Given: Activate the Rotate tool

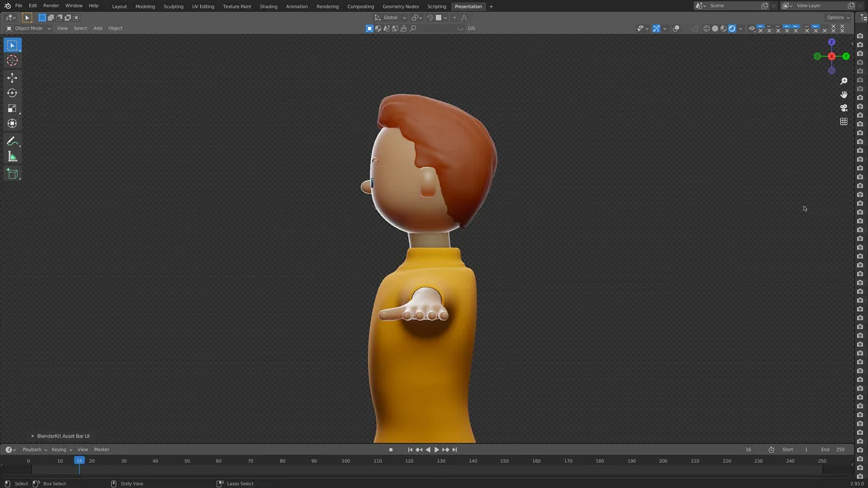Looking at the screenshot, I should [12, 93].
